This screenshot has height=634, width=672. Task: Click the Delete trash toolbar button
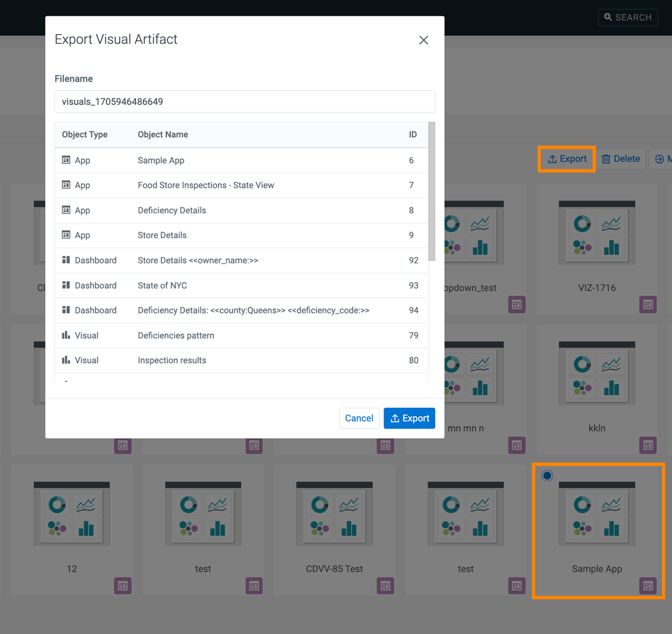[620, 159]
